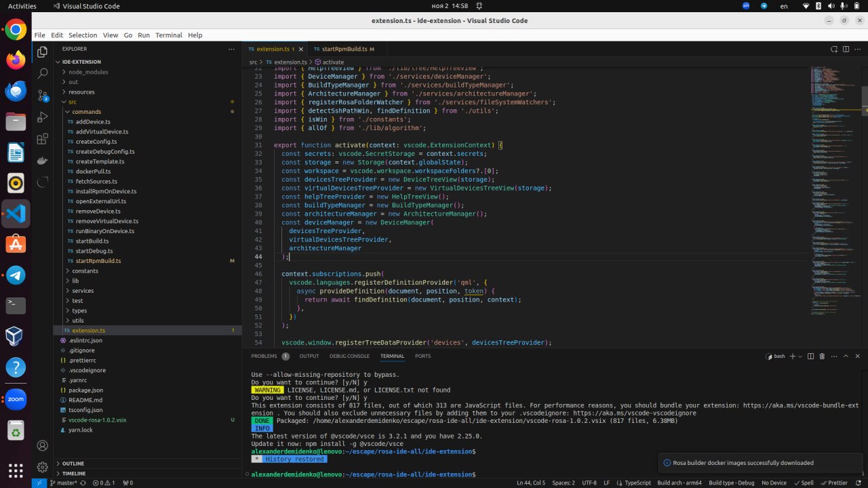Open the Extensions view in activity bar
This screenshot has width=868, height=488.
(42, 138)
